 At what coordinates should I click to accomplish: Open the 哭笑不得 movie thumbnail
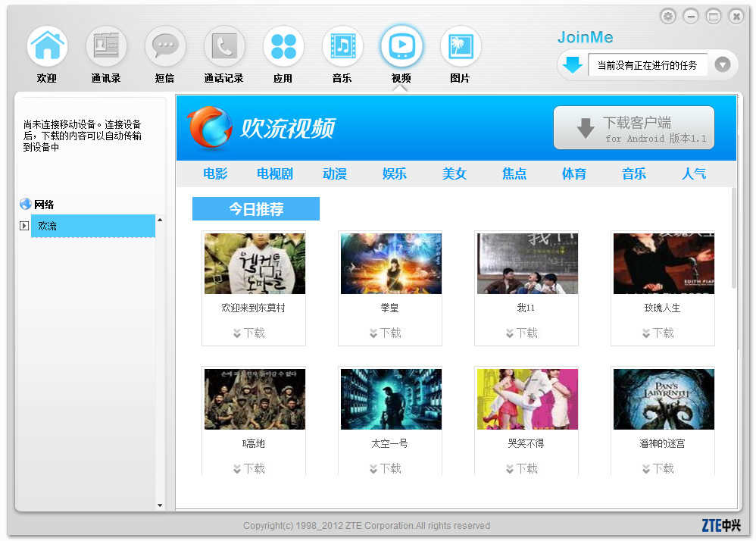[527, 399]
